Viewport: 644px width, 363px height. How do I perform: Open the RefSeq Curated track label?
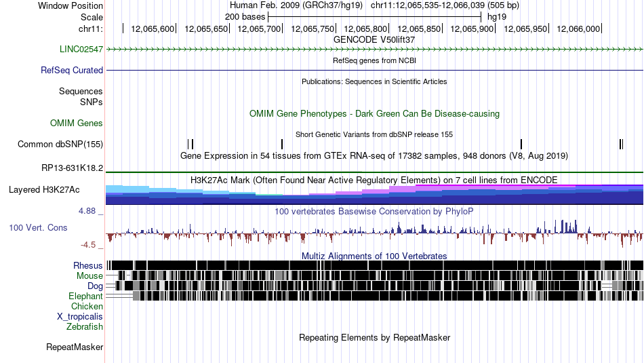71,71
